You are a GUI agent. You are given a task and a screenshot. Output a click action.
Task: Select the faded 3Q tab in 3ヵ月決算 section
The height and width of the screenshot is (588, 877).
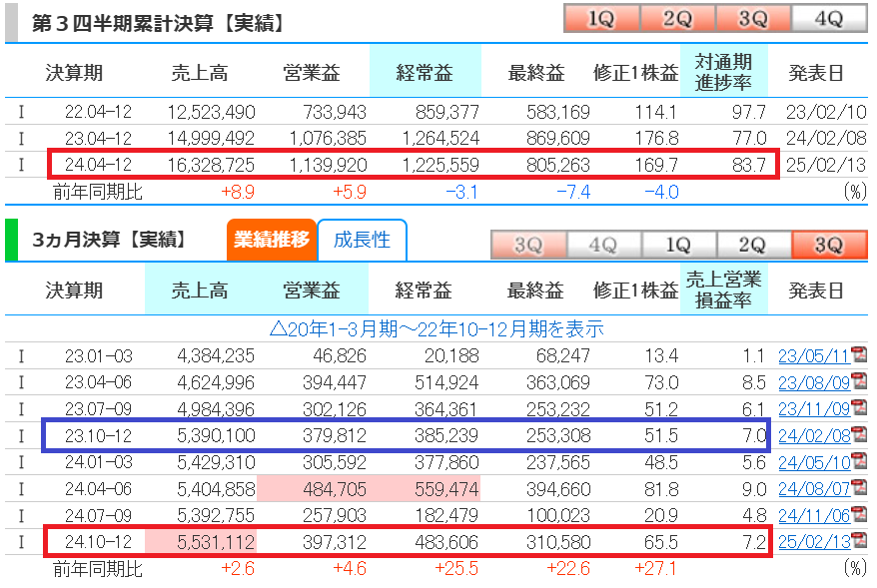(528, 245)
